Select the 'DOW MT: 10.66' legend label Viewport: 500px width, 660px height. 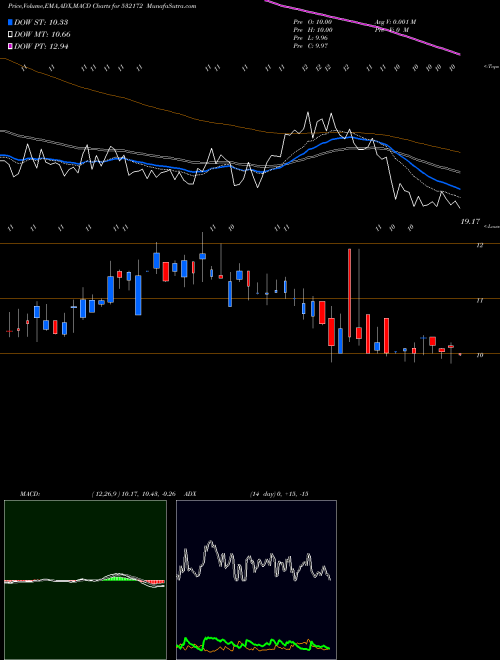(x=42, y=35)
